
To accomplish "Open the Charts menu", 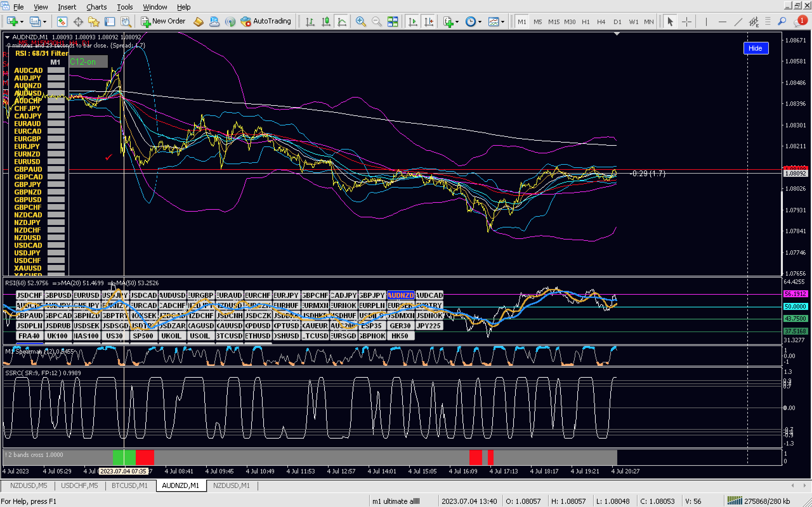I will coord(96,7).
